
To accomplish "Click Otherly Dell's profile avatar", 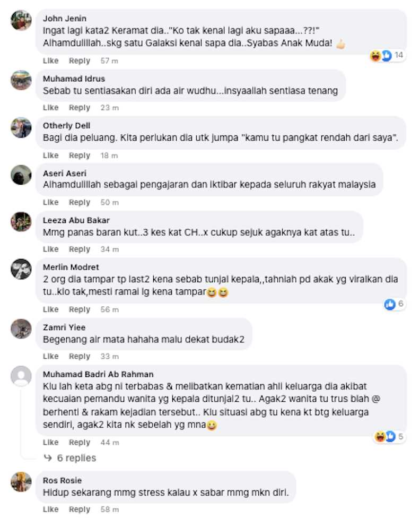I will click(x=21, y=127).
